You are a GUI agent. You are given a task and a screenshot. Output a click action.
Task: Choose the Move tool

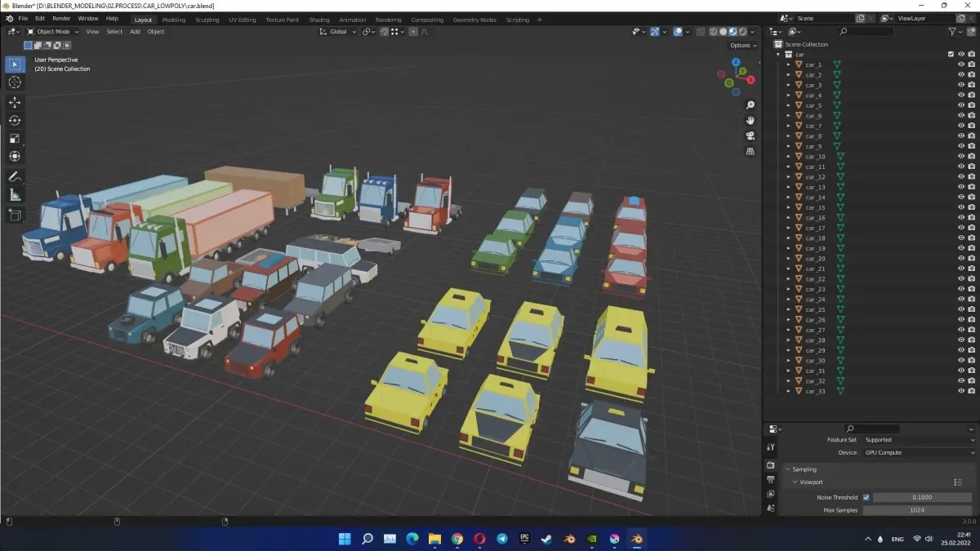(15, 102)
